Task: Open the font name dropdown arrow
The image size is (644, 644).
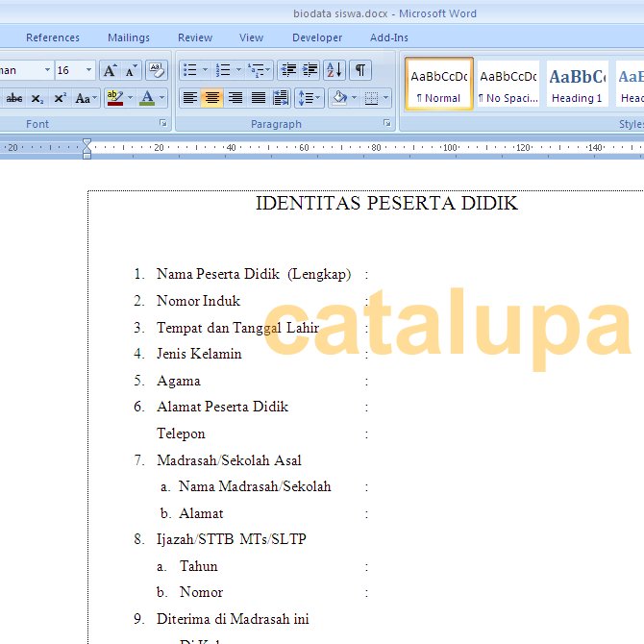Action: click(x=48, y=70)
